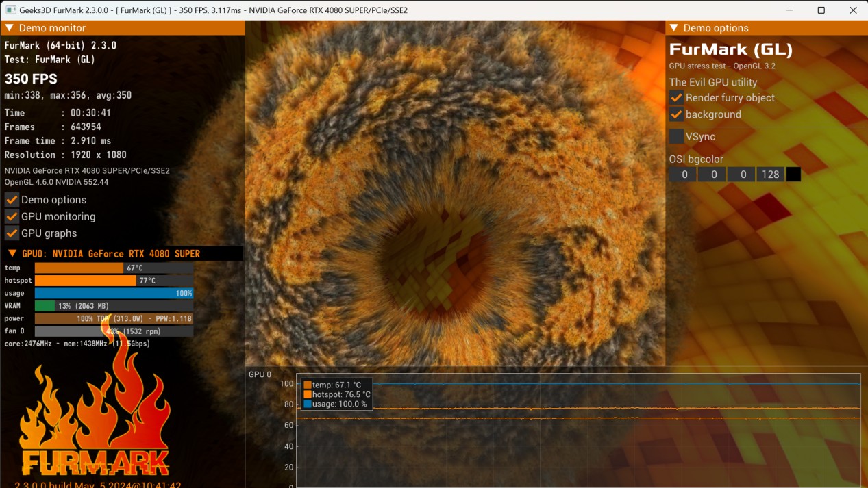Screen dimensions: 868x488
Task: Click the OpenGL 4.6.0 NVIDIA 552.44 text
Action: pos(56,182)
